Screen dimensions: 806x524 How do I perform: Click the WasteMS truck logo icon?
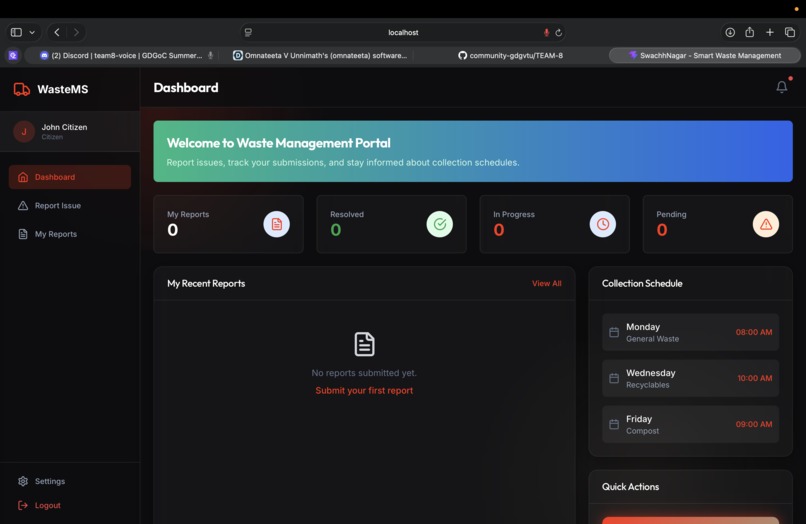pyautogui.click(x=22, y=89)
